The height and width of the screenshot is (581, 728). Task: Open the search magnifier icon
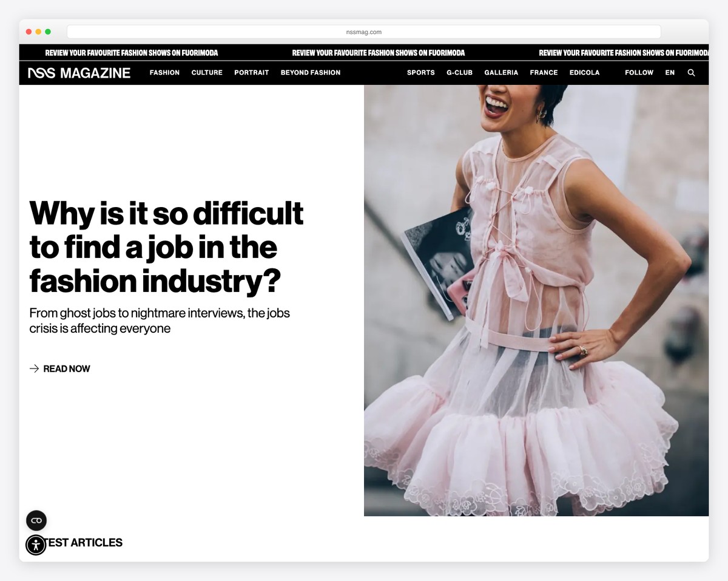(691, 73)
